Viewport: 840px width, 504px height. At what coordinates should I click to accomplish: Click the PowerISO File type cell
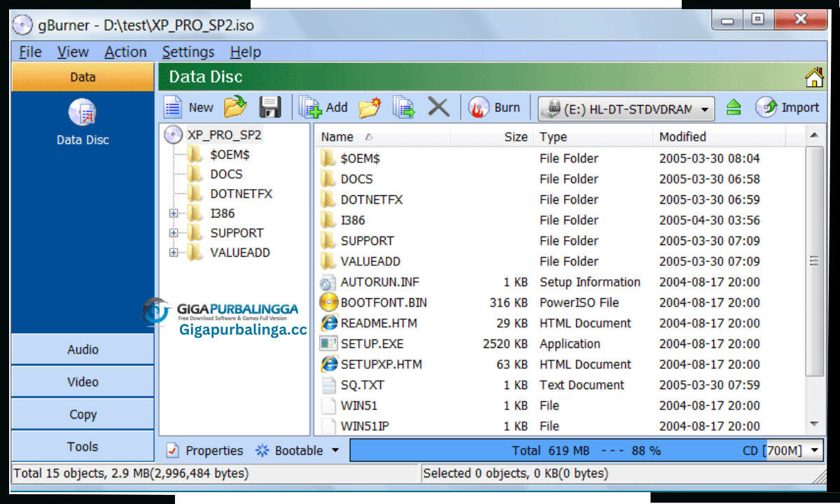point(580,302)
